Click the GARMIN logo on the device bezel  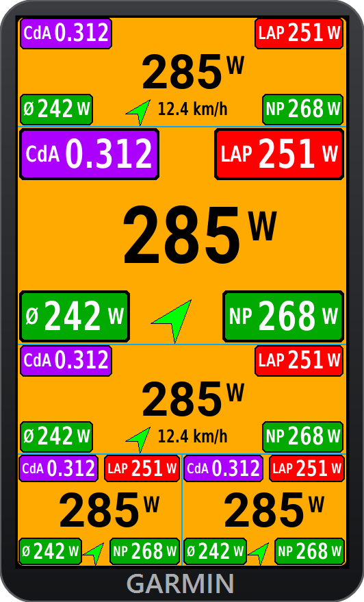(x=180, y=584)
